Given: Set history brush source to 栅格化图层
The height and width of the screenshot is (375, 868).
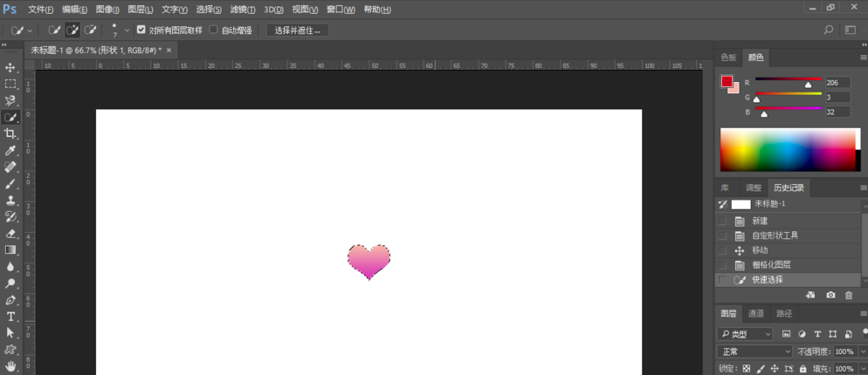Looking at the screenshot, I should pyautogui.click(x=722, y=265).
